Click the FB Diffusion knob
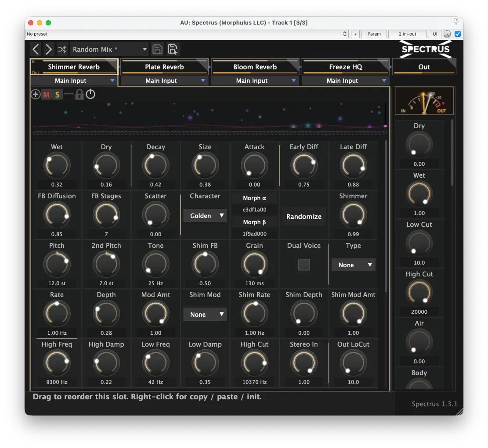This screenshot has width=488, height=448. coord(57,215)
